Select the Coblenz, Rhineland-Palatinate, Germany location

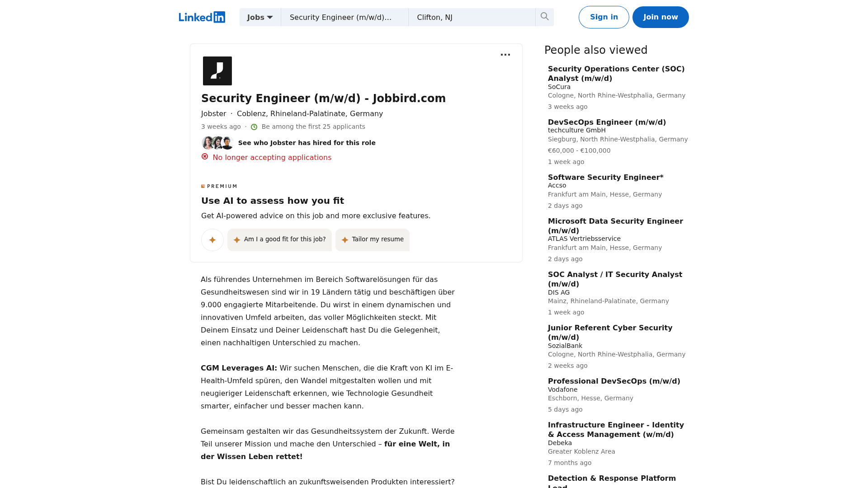[310, 114]
